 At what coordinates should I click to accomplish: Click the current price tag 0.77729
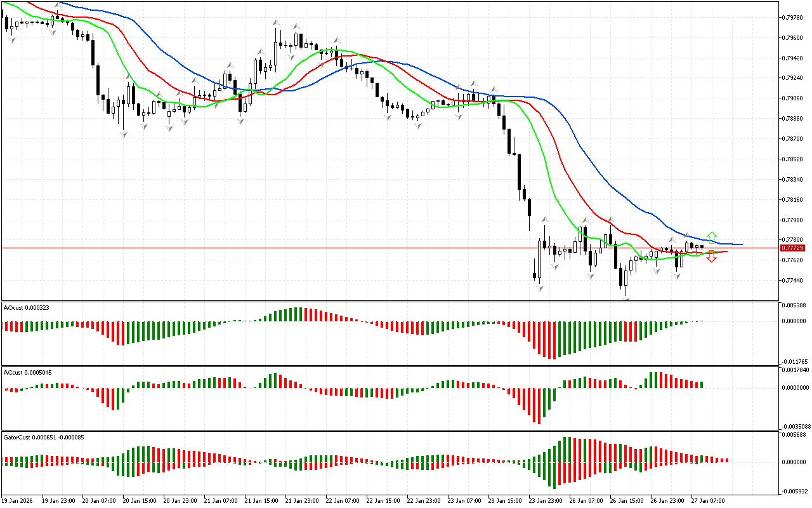[x=792, y=248]
